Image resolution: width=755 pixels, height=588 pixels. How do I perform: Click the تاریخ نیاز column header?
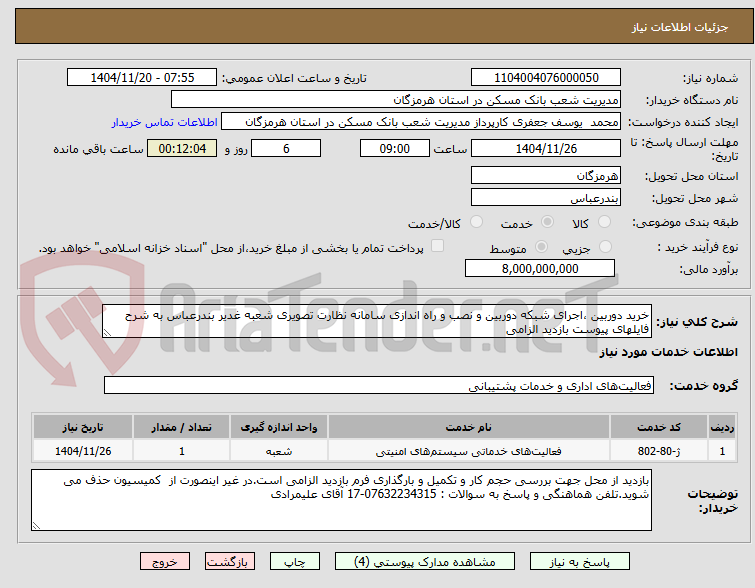pyautogui.click(x=83, y=427)
